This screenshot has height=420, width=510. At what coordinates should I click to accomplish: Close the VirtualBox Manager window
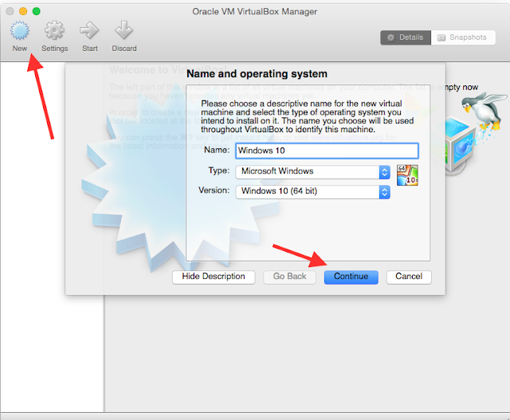[x=10, y=11]
